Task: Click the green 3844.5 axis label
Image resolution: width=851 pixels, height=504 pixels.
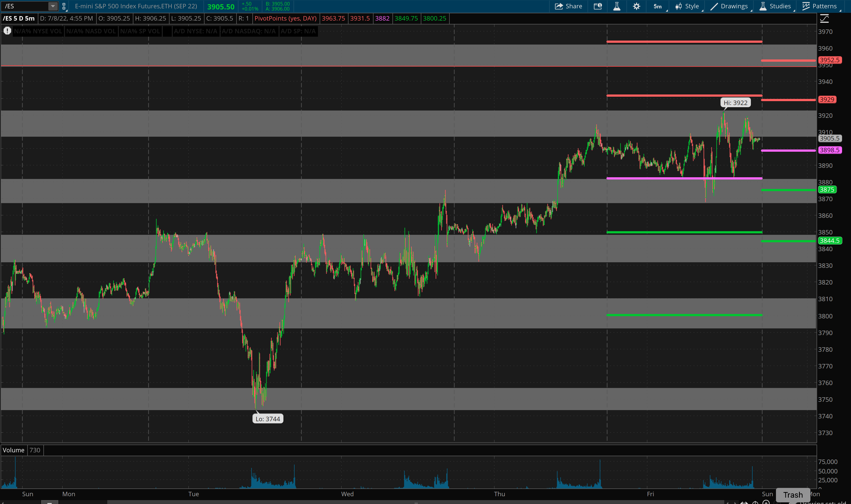Action: (x=829, y=240)
